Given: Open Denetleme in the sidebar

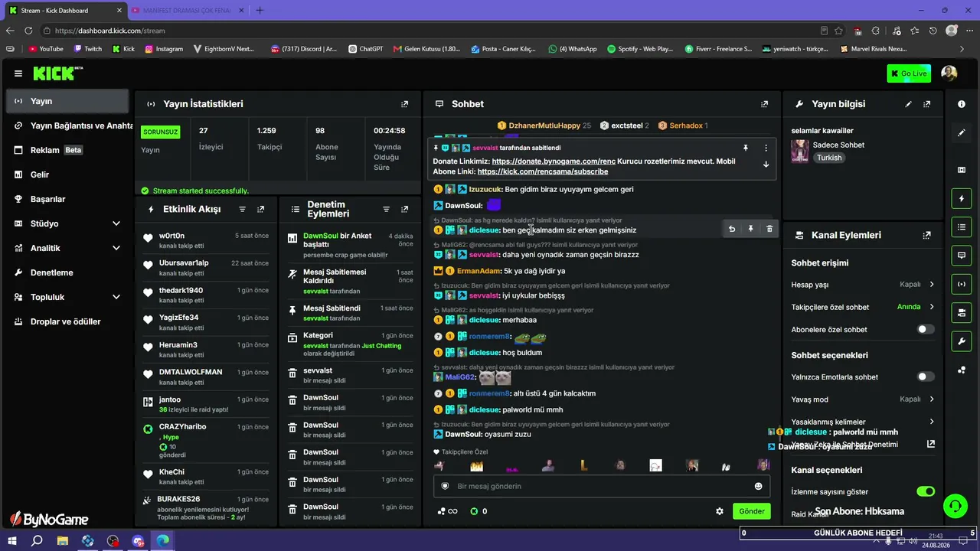Looking at the screenshot, I should (x=67, y=272).
